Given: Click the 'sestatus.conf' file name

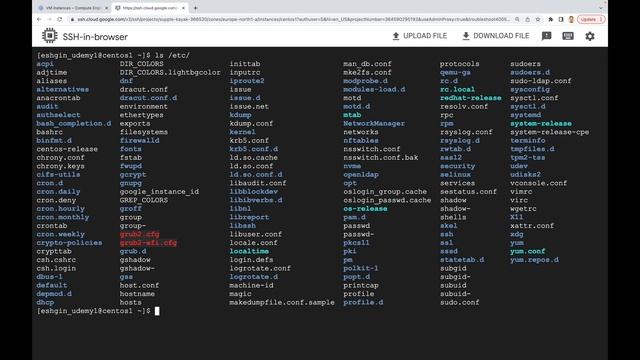Looking at the screenshot, I should [469, 192].
